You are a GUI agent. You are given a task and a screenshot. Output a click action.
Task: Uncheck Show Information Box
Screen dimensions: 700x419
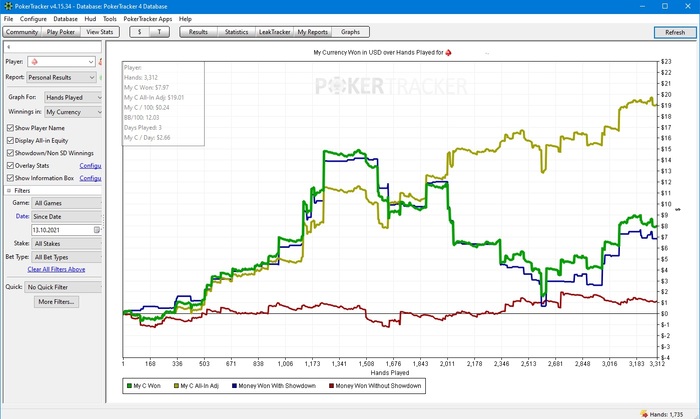tap(10, 178)
